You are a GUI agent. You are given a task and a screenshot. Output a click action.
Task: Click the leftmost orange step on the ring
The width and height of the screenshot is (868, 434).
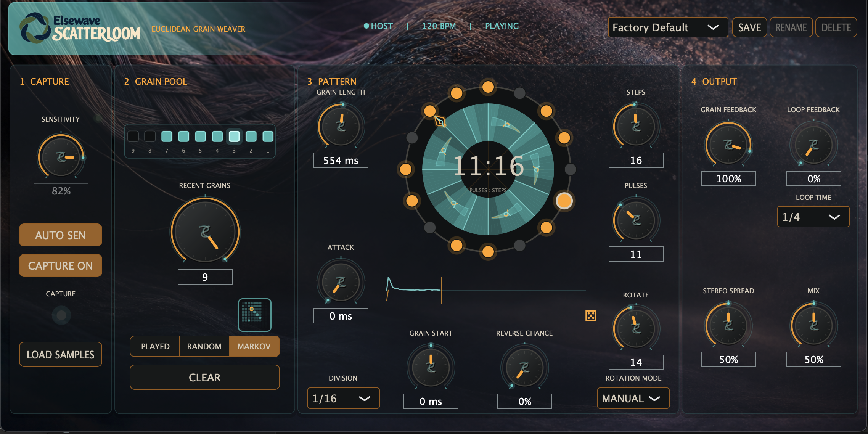(405, 169)
